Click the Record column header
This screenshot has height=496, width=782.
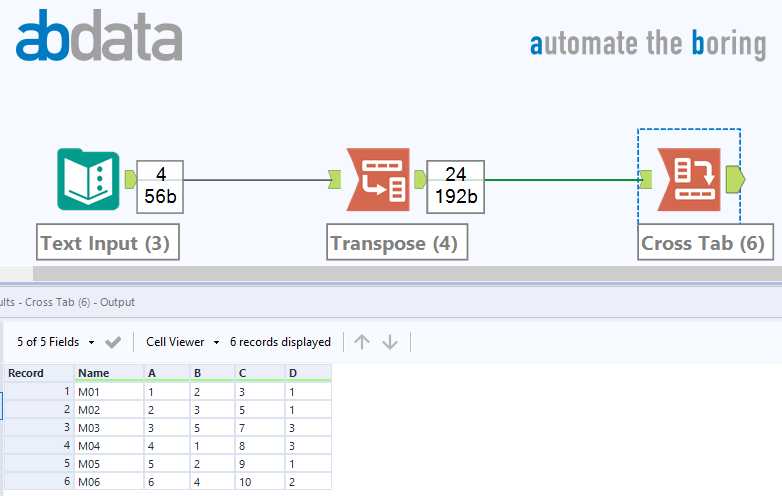pos(39,373)
